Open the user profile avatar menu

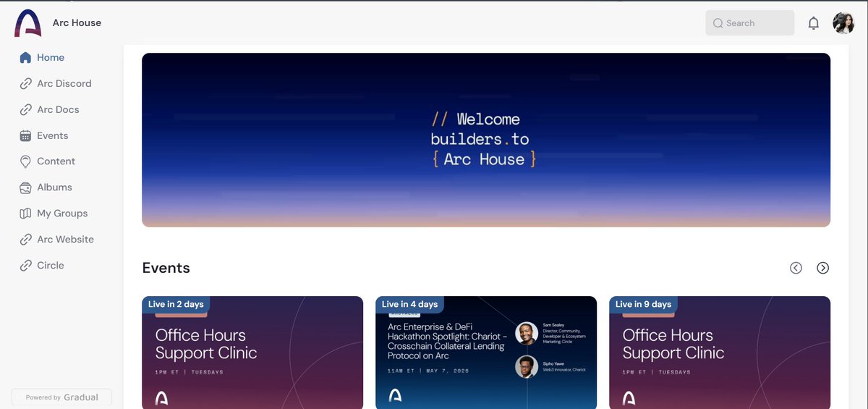point(843,23)
